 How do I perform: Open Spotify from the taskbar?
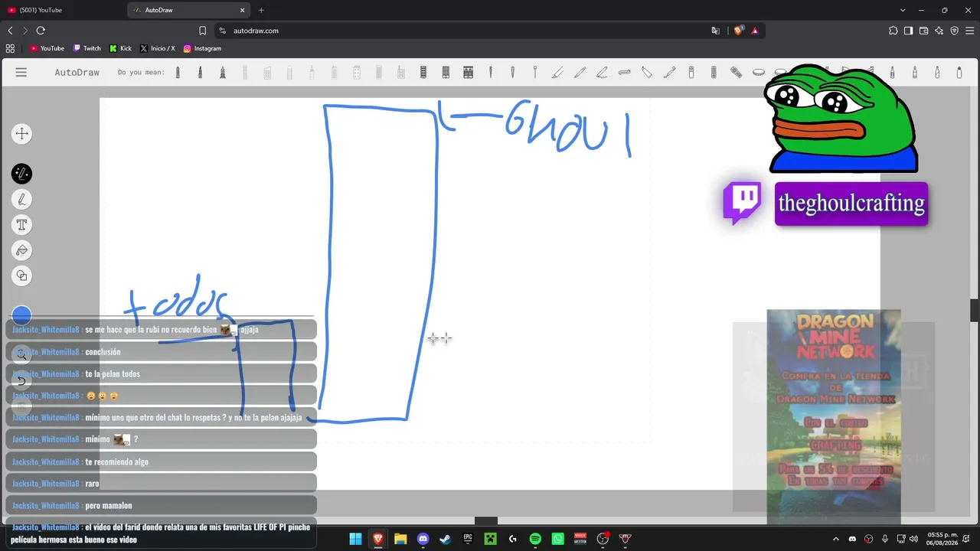pos(535,539)
